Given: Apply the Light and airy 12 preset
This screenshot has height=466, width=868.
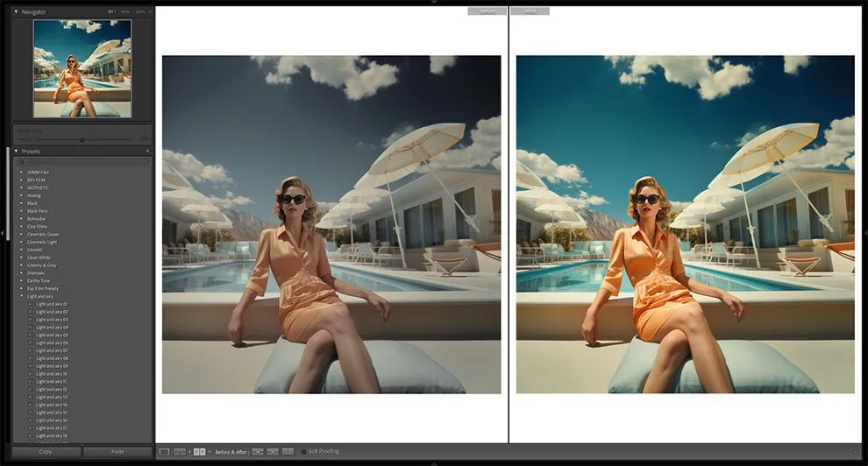Looking at the screenshot, I should point(52,390).
